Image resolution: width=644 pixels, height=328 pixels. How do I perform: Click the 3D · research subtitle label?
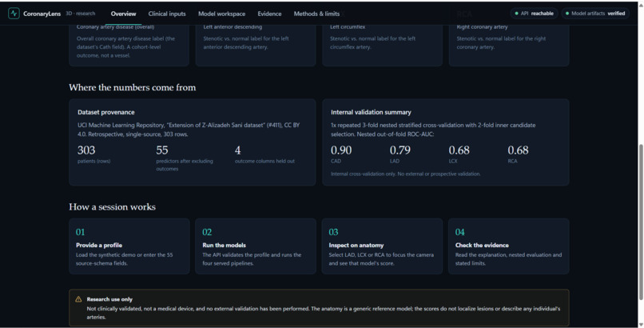(x=81, y=14)
